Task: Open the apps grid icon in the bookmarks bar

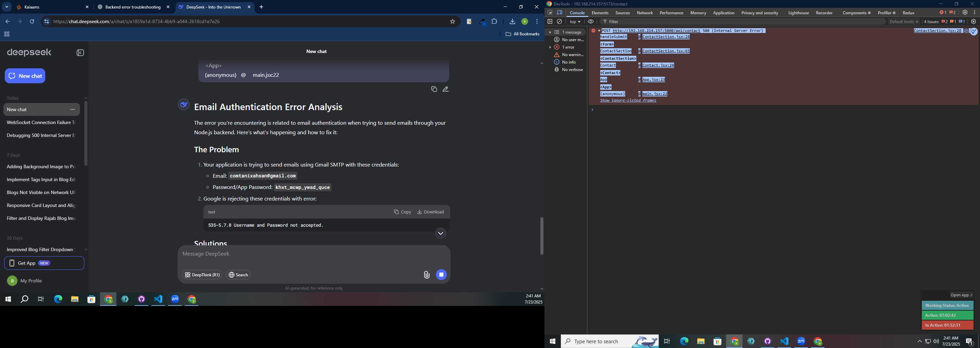Action: [6, 34]
